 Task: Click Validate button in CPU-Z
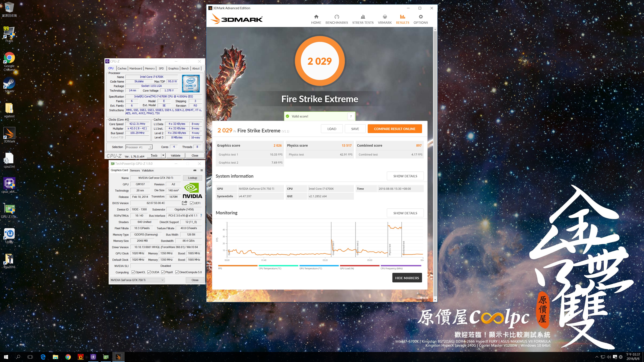pos(175,155)
